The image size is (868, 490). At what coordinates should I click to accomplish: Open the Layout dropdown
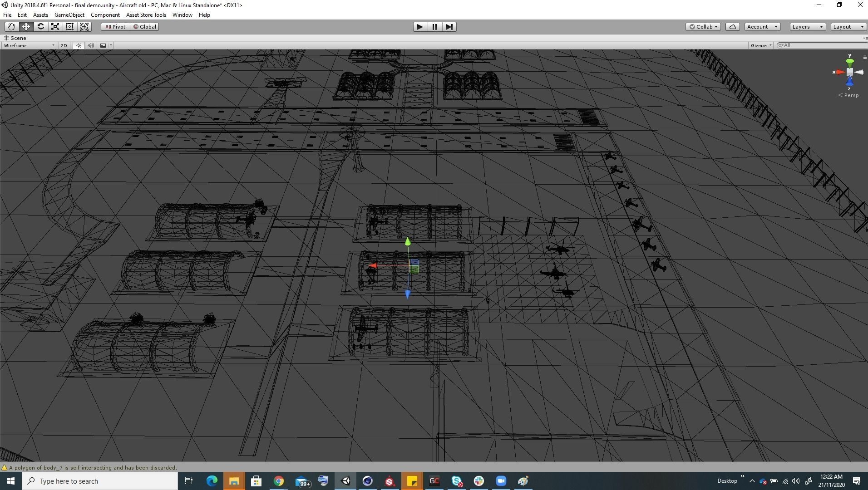coord(848,27)
